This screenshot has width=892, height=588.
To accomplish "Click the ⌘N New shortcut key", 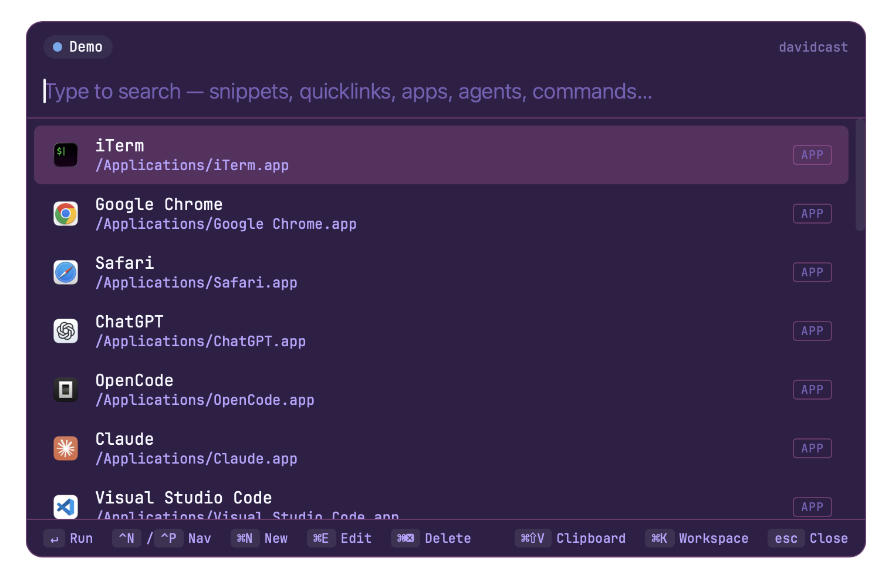I will pyautogui.click(x=245, y=539).
